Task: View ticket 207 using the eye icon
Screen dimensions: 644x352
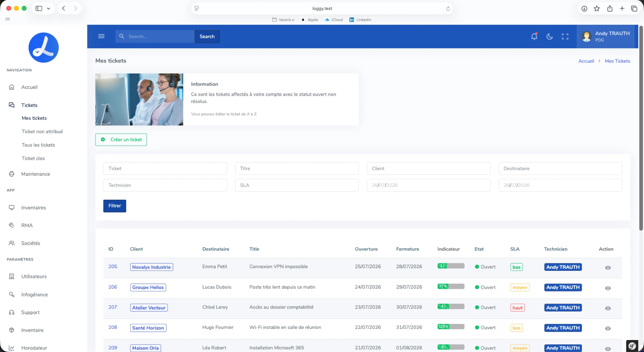Action: (608, 308)
